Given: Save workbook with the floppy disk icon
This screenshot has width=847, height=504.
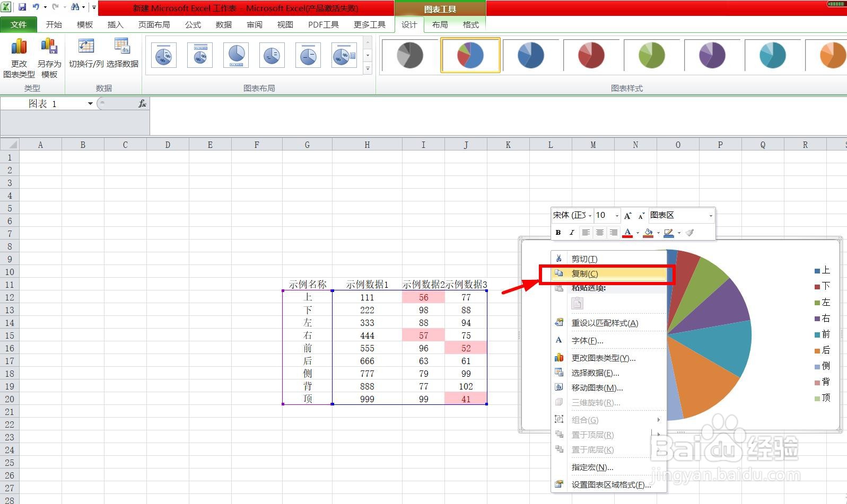Looking at the screenshot, I should [22, 7].
